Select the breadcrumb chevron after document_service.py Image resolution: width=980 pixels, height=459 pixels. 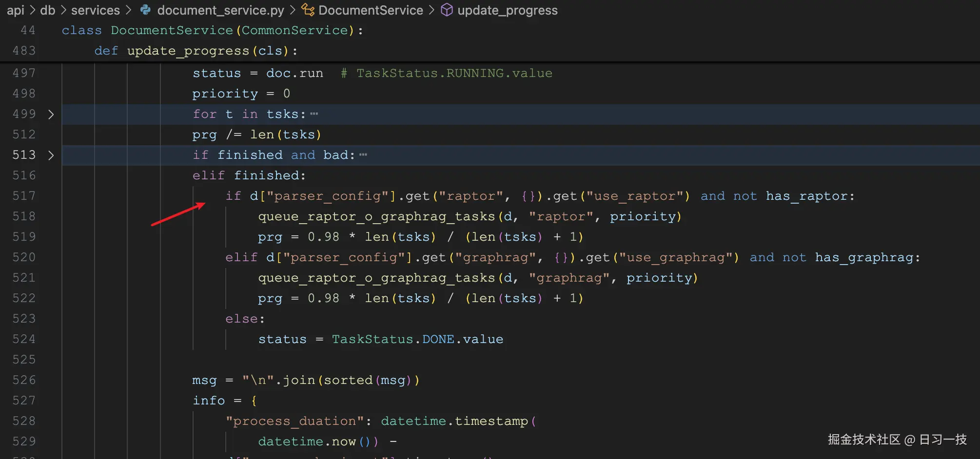click(293, 10)
